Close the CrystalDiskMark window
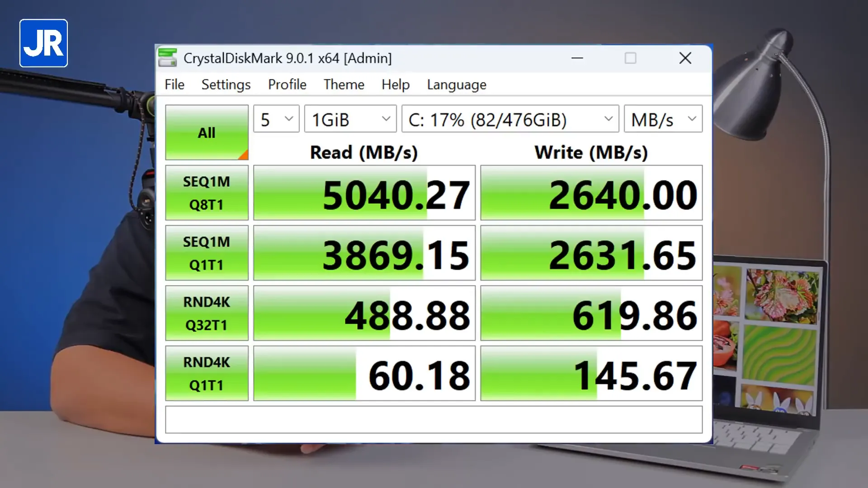This screenshot has width=868, height=488. tap(685, 58)
